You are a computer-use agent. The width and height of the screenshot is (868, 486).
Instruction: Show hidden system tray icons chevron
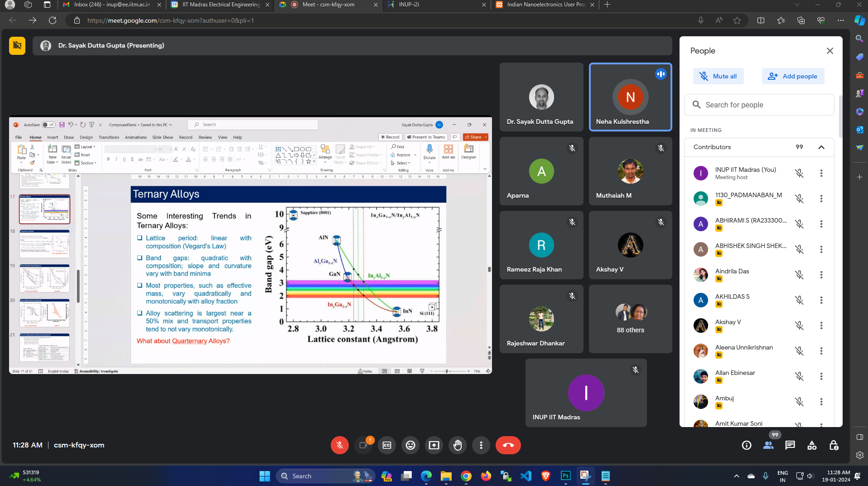(737, 476)
